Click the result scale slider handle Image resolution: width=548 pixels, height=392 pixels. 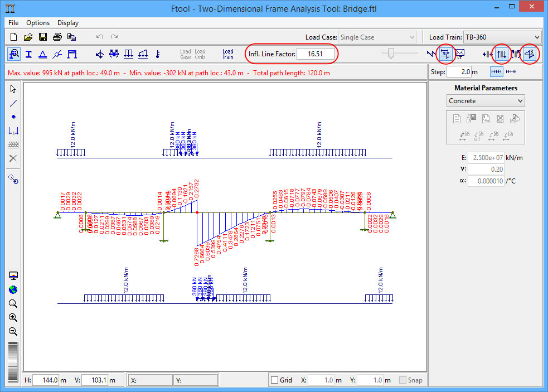click(x=391, y=54)
